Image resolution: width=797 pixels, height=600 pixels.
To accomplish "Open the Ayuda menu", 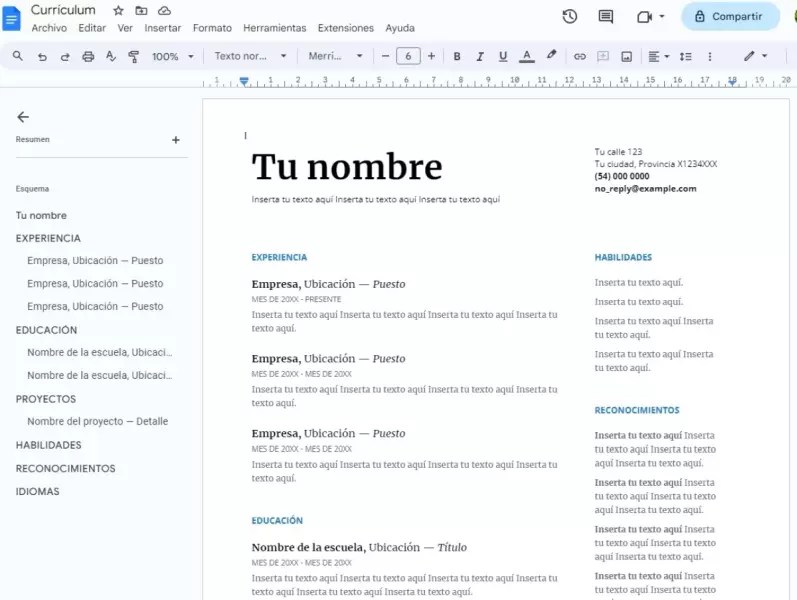I will (x=400, y=28).
